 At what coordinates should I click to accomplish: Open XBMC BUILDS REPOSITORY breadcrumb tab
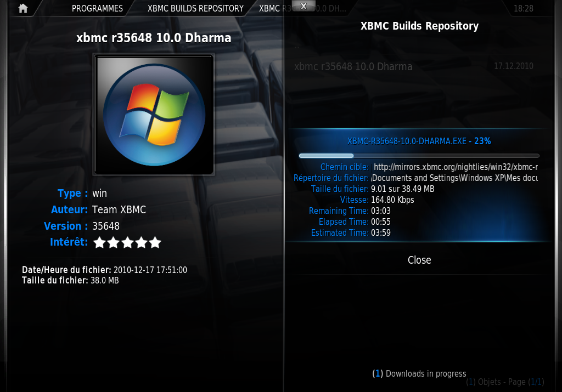pyautogui.click(x=195, y=8)
